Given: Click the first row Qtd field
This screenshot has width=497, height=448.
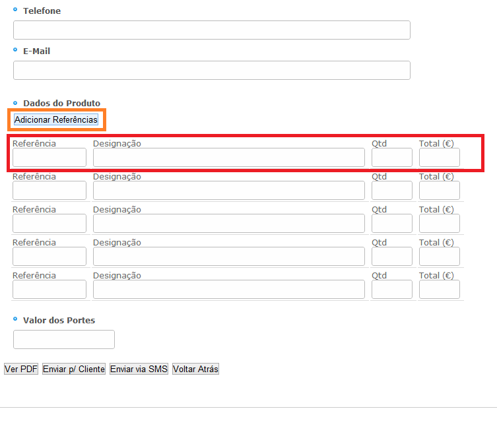Looking at the screenshot, I should point(391,158).
